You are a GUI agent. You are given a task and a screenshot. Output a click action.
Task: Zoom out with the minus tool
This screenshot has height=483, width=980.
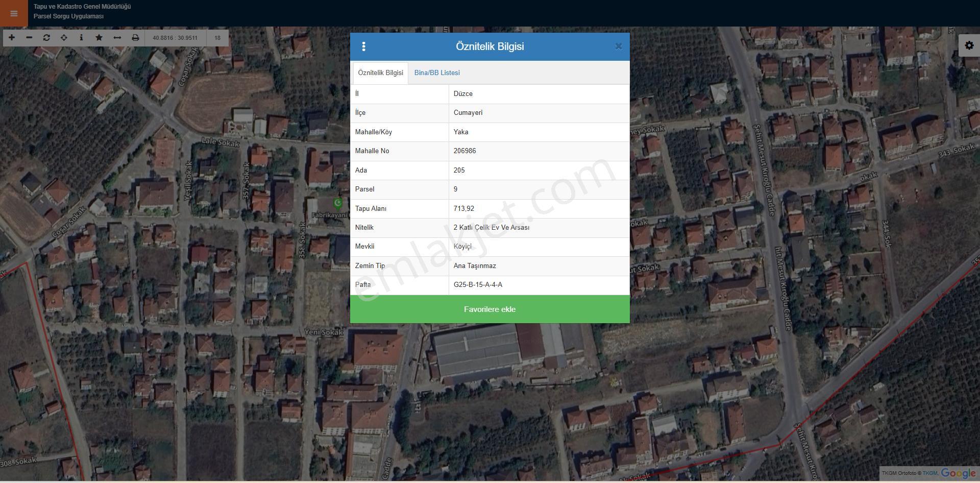[29, 38]
